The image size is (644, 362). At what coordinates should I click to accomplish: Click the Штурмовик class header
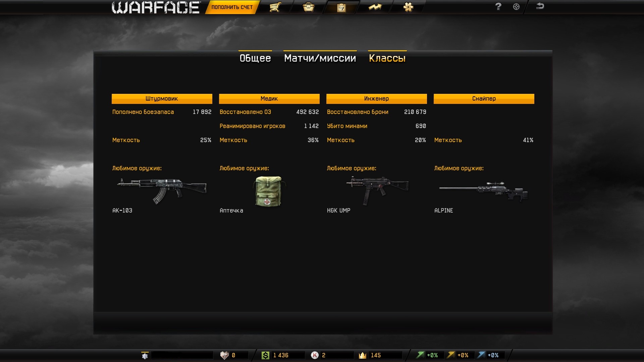point(162,99)
